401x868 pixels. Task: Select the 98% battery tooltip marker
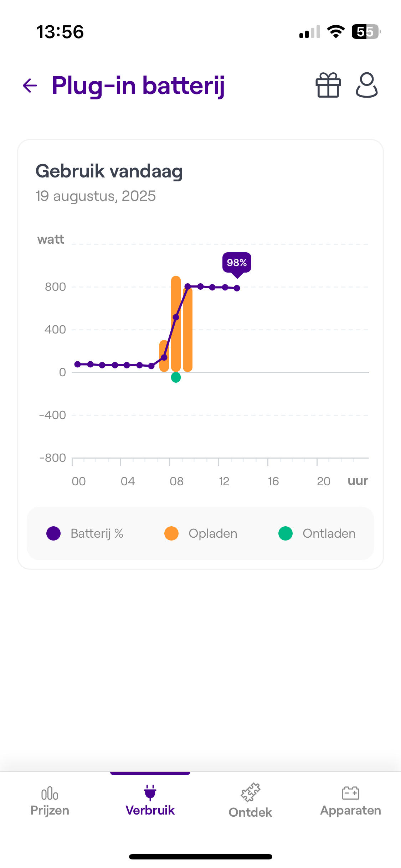pos(237,263)
